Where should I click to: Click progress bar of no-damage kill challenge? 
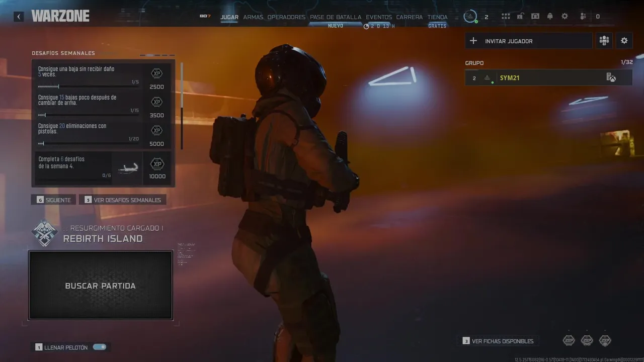point(88,86)
